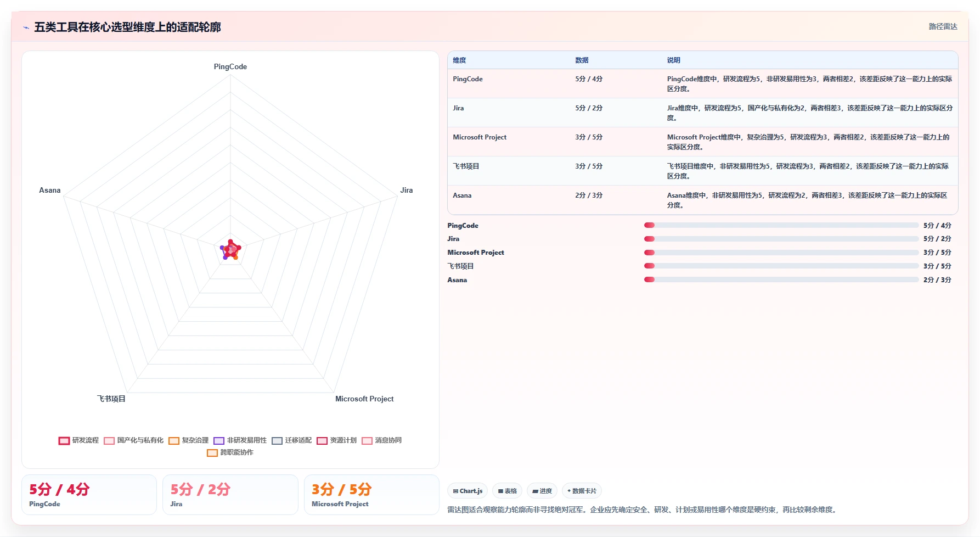Select the 维度 column header

click(459, 60)
